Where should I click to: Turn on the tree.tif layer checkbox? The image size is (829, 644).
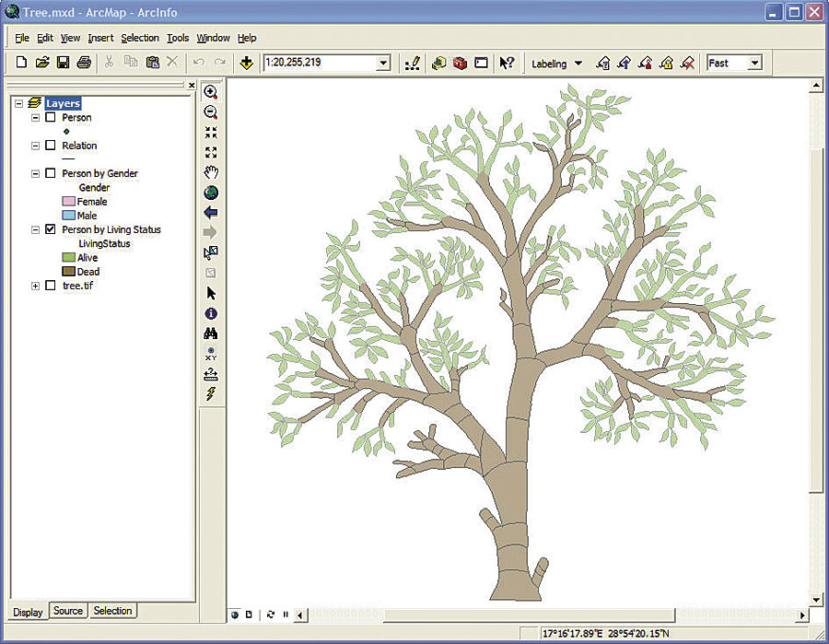tap(51, 286)
